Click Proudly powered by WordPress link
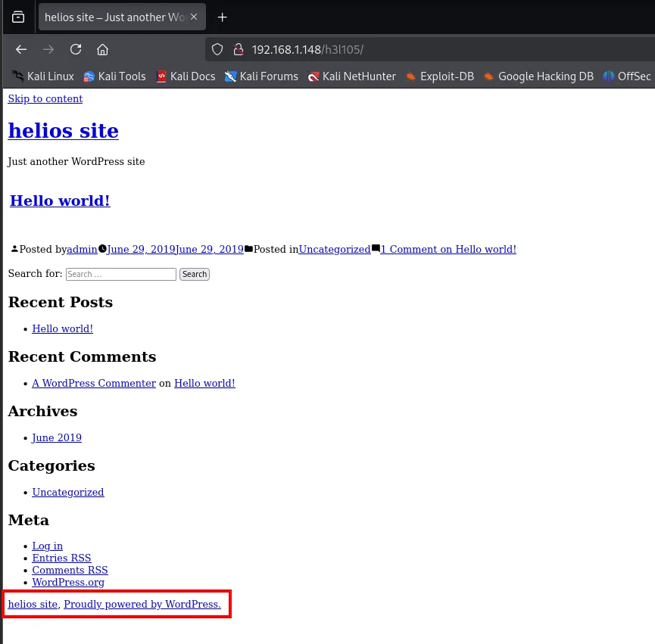The width and height of the screenshot is (655, 644). [x=142, y=605]
